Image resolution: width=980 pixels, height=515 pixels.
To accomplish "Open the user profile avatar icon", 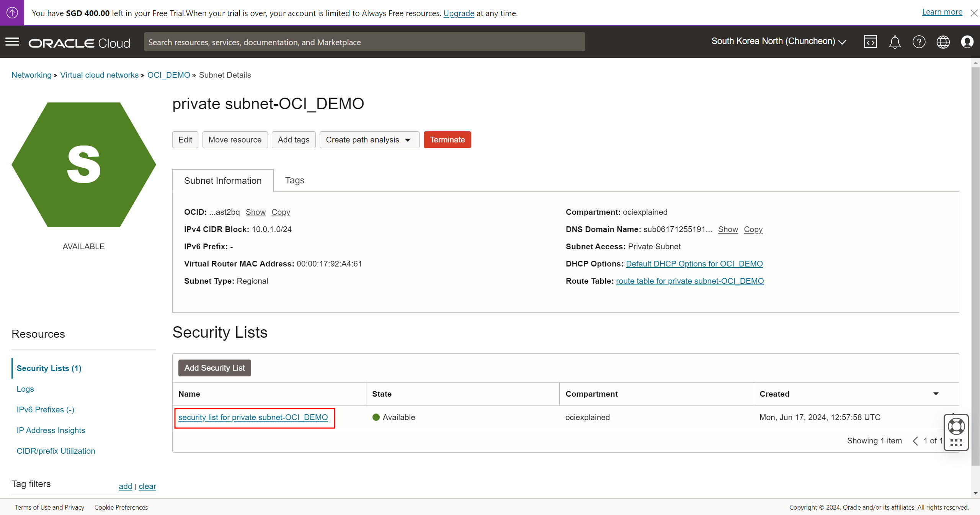I will [967, 42].
